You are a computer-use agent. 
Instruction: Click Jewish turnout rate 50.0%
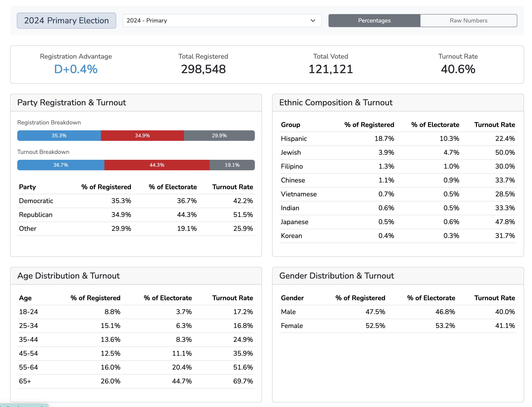pos(505,152)
